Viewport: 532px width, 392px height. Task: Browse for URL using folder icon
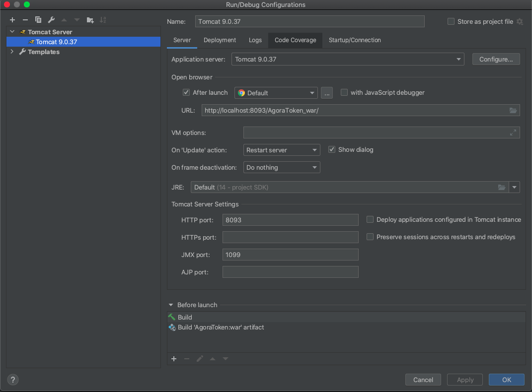pos(513,111)
